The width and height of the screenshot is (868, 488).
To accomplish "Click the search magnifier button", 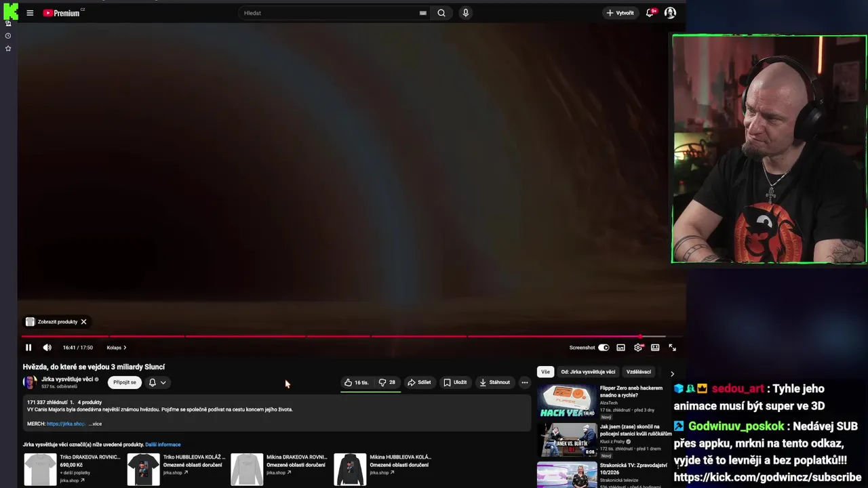I will [x=441, y=13].
